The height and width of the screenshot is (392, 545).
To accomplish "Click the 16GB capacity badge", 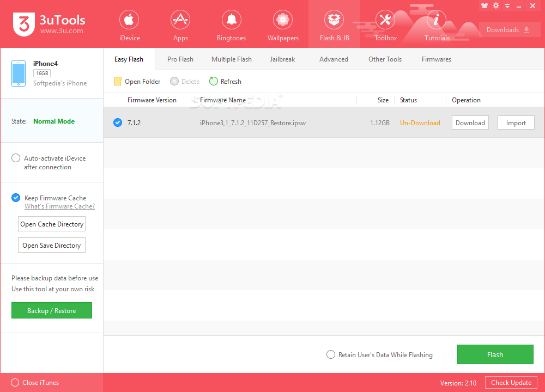I will pos(42,73).
